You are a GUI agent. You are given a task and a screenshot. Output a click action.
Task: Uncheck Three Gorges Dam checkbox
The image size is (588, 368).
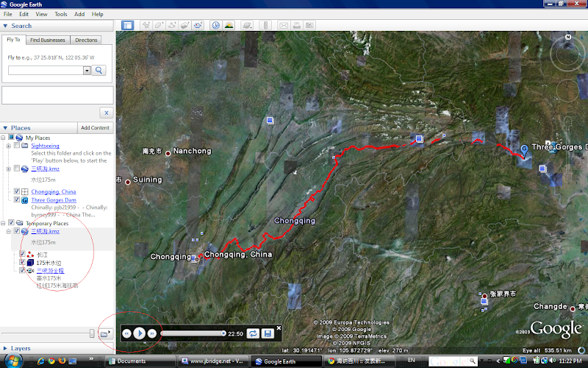point(17,199)
